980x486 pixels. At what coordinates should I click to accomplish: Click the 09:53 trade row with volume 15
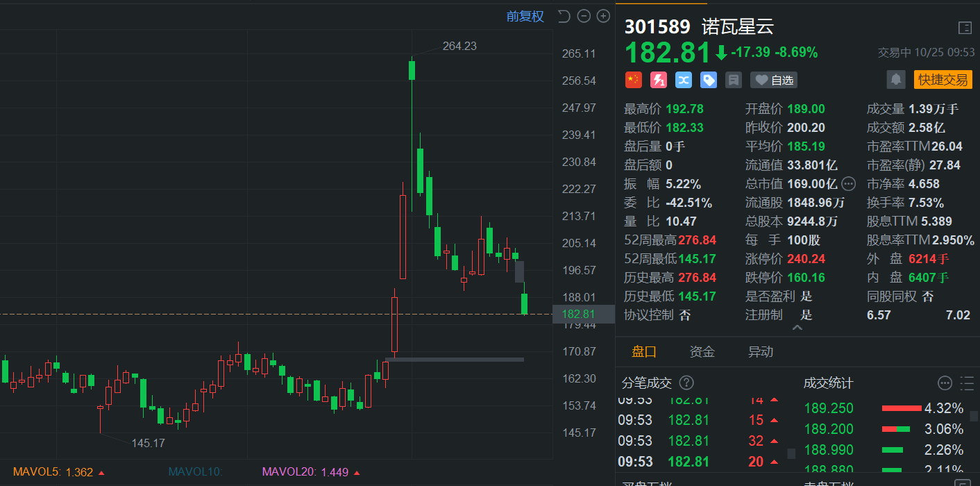pyautogui.click(x=701, y=420)
